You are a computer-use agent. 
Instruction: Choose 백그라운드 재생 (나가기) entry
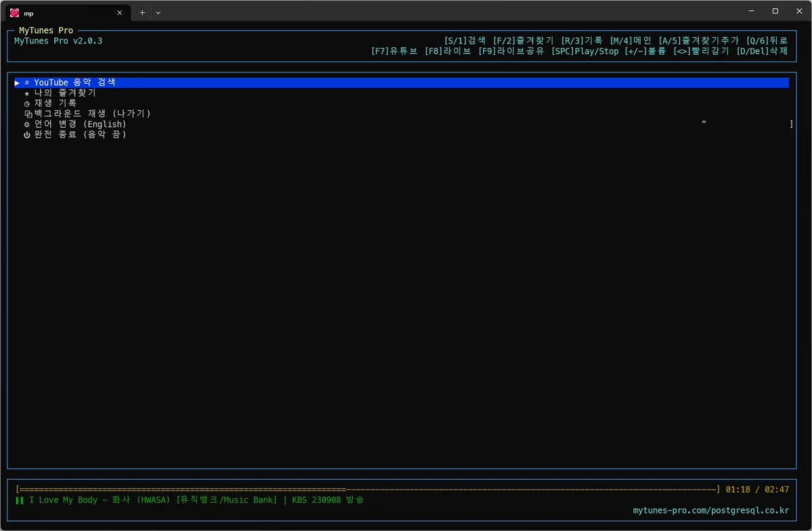(x=92, y=114)
